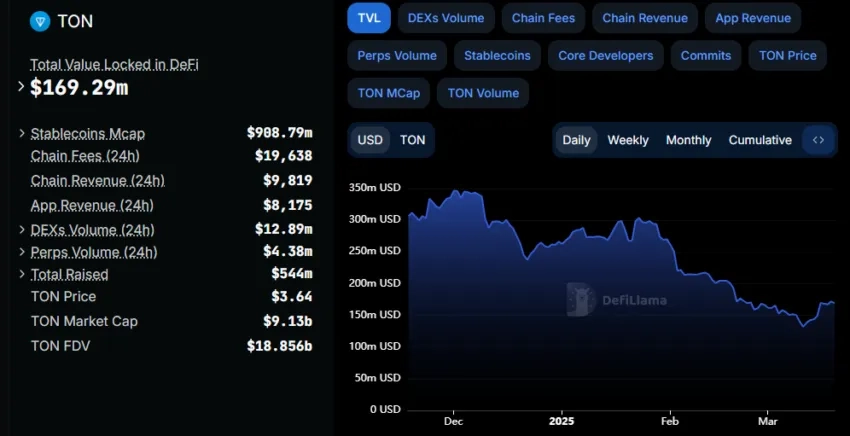Enable the Chain Fees metric button
The image size is (850, 436).
pyautogui.click(x=543, y=18)
